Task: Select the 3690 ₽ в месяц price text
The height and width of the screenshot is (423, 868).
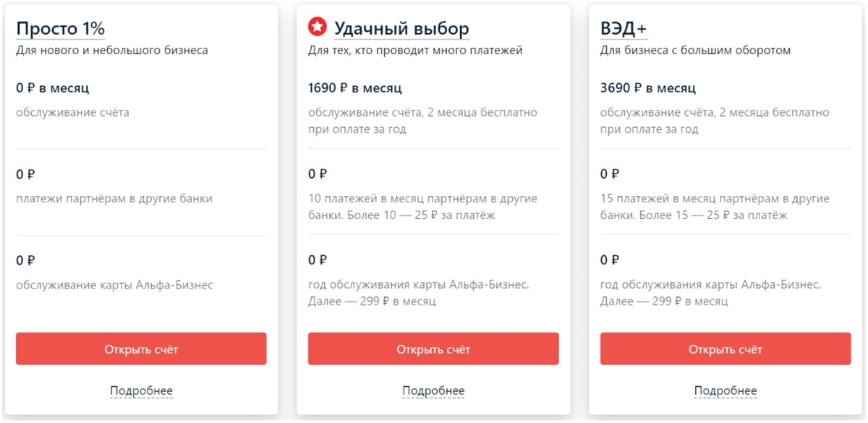Action: click(x=648, y=88)
